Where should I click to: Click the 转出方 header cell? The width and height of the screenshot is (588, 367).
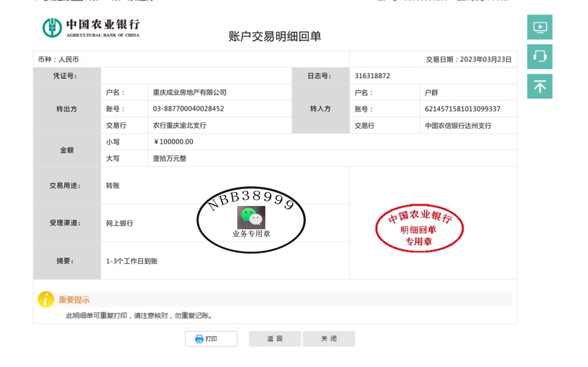point(67,109)
